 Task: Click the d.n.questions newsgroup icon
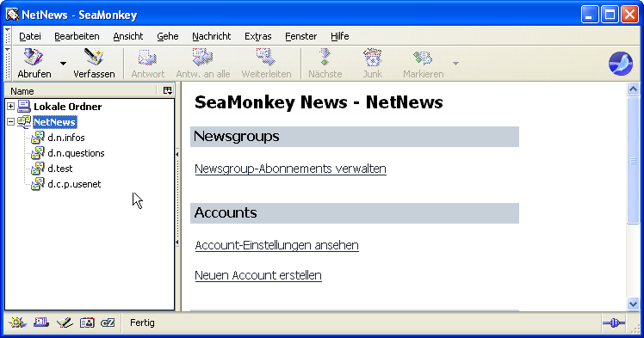38,153
